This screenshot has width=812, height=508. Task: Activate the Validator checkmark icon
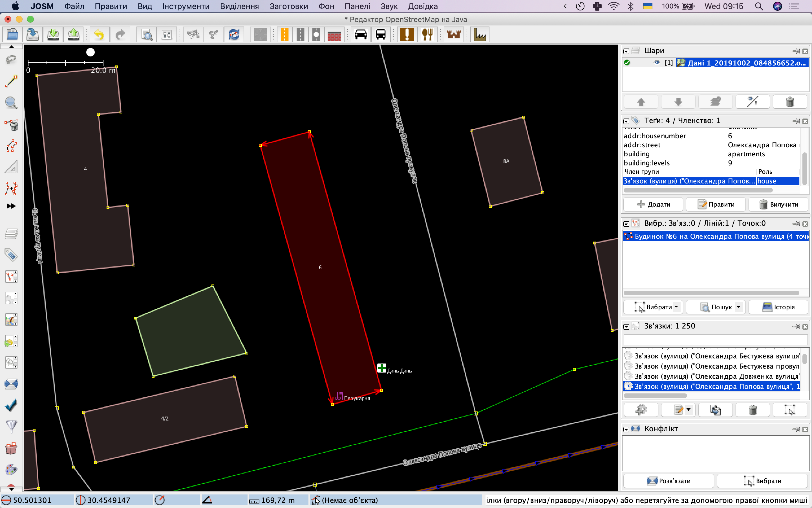[11, 405]
